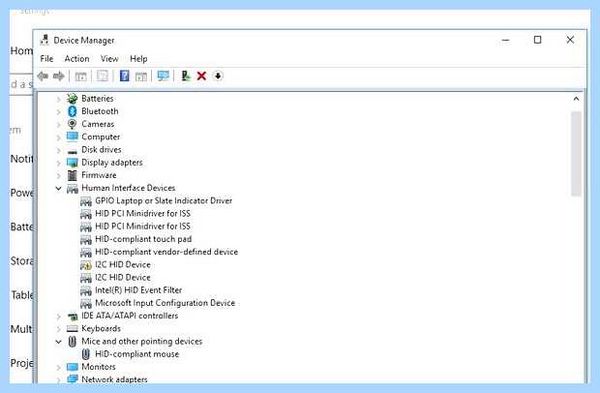Expand the Keyboards category

coord(59,329)
